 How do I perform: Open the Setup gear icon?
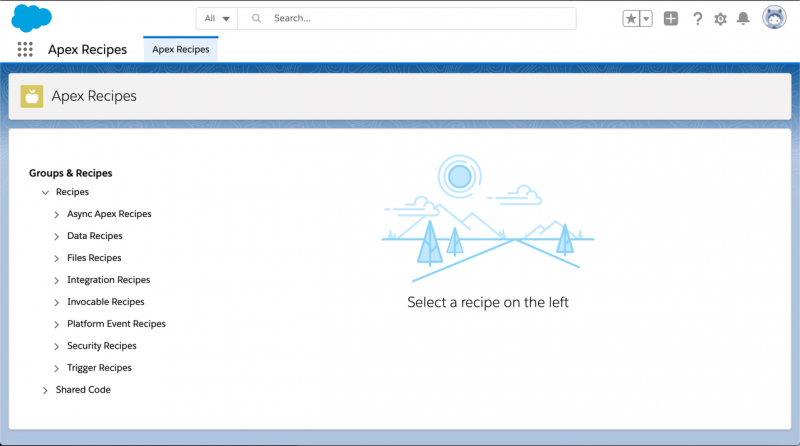[720, 19]
